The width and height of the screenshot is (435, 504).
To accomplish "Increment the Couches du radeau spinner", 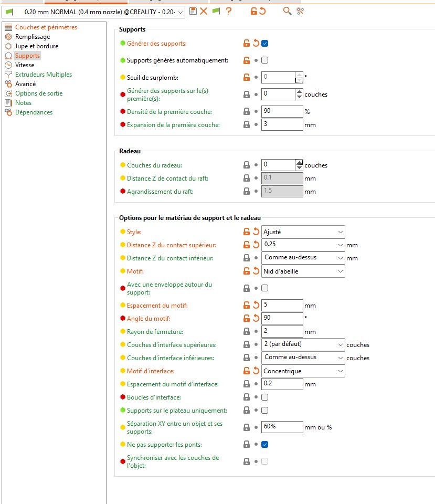I will (299, 162).
